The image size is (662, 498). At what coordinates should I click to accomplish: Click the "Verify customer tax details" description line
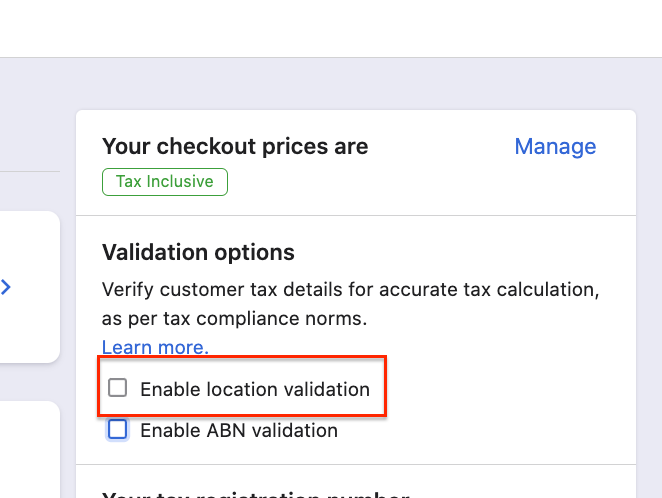[350, 290]
